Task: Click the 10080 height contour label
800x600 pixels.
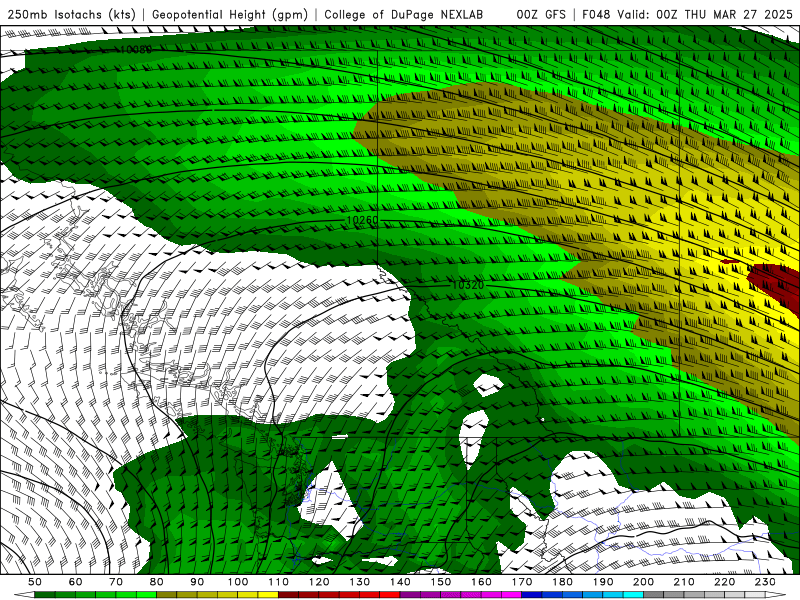Action: (x=136, y=49)
